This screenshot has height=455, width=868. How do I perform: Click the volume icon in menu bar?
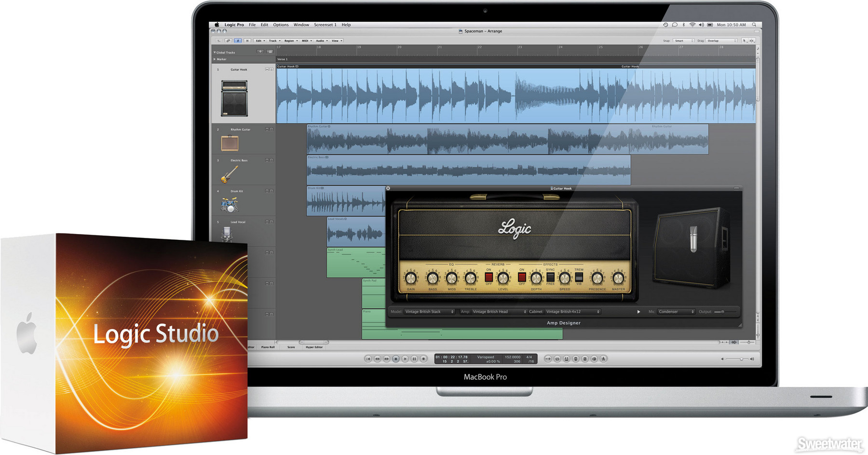pos(701,25)
